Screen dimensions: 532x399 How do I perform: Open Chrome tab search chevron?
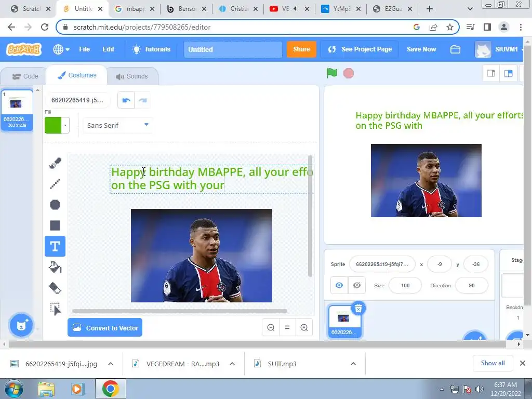470,9
